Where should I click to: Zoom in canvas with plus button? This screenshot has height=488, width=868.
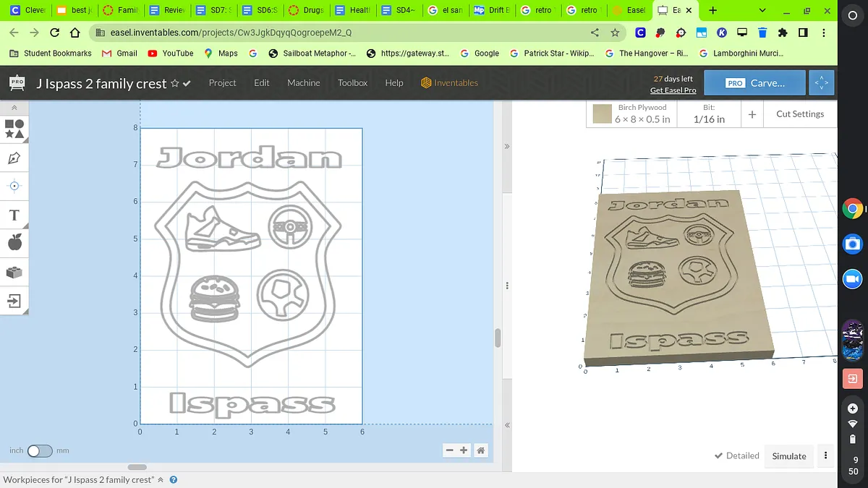464,450
